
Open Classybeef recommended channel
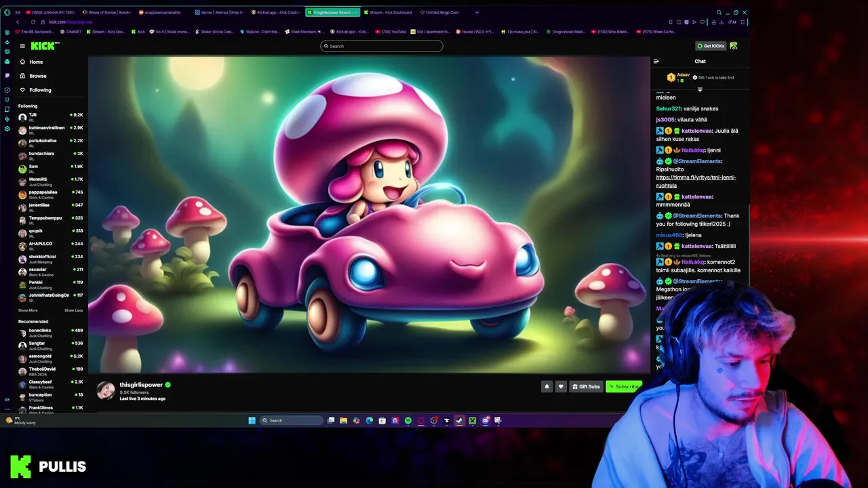(x=51, y=384)
